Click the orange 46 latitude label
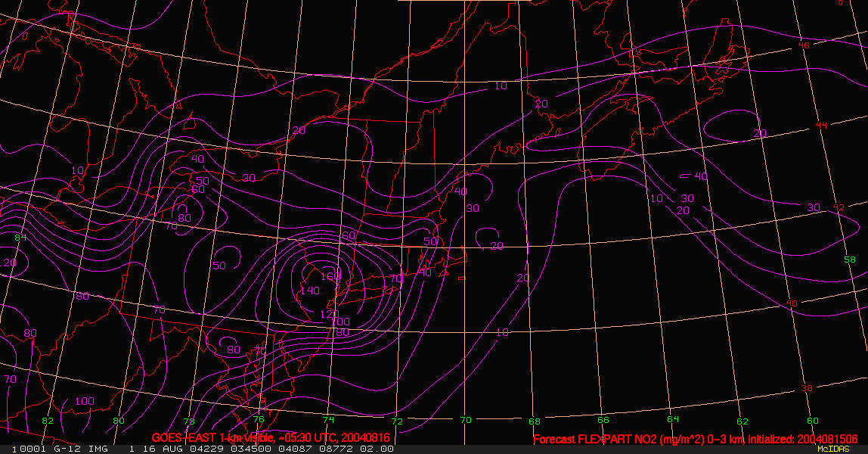The image size is (868, 454). [804, 45]
